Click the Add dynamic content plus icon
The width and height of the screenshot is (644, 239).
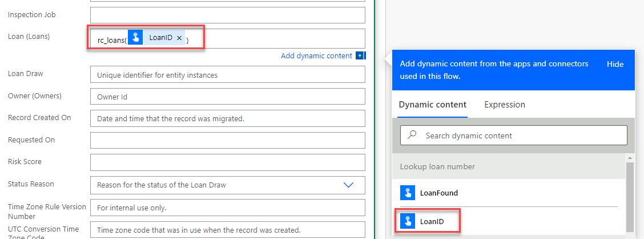[360, 55]
